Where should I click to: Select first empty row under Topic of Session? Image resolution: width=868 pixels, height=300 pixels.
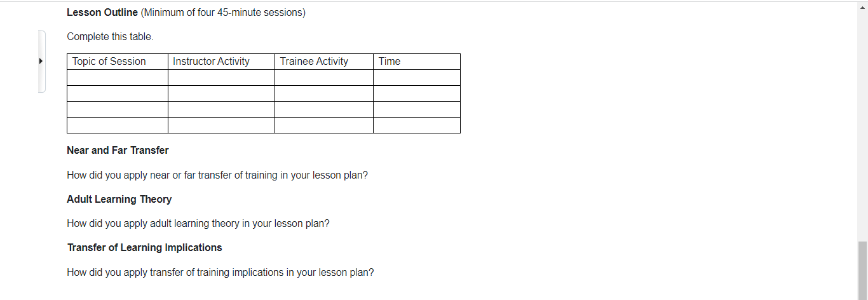pyautogui.click(x=117, y=78)
